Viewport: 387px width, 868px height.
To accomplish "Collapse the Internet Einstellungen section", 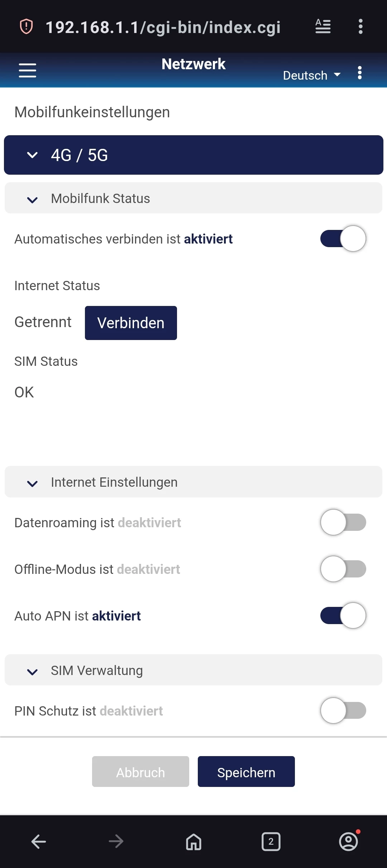I will pyautogui.click(x=193, y=482).
